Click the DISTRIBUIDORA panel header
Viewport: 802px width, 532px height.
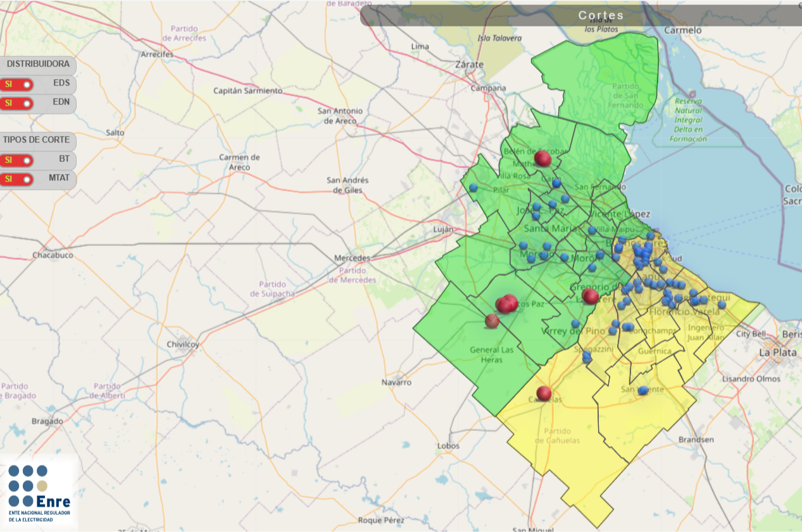coord(38,65)
